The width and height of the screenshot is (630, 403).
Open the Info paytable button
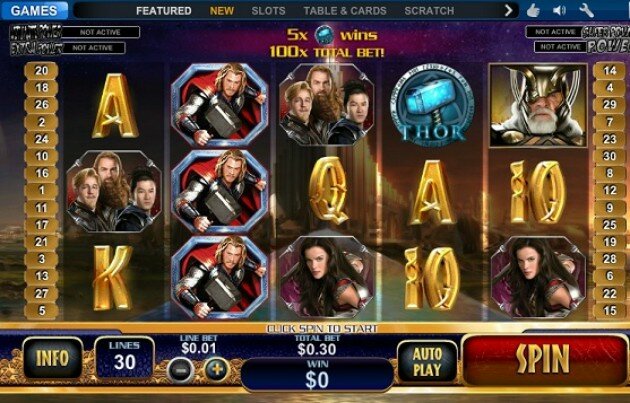[53, 358]
